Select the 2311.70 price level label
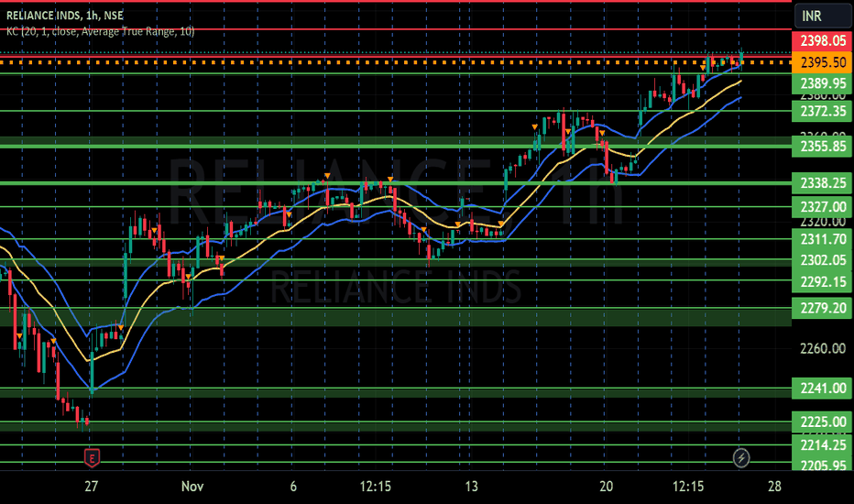The width and height of the screenshot is (854, 504). pyautogui.click(x=823, y=239)
